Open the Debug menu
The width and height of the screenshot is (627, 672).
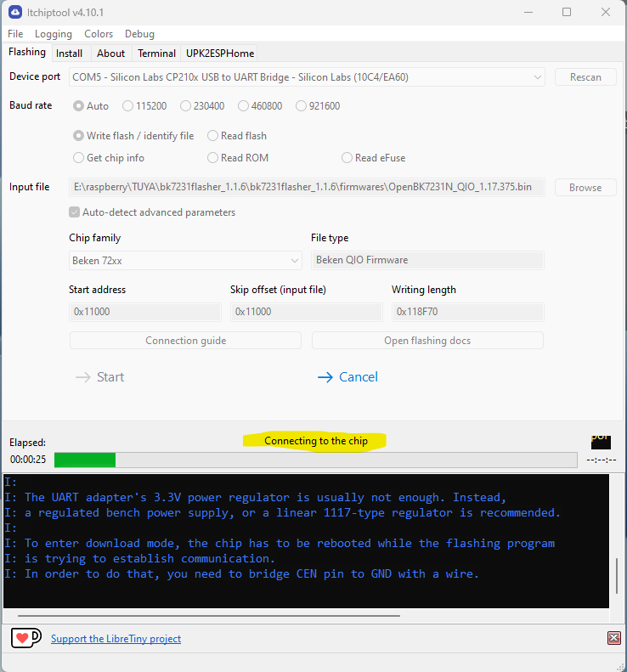point(139,34)
